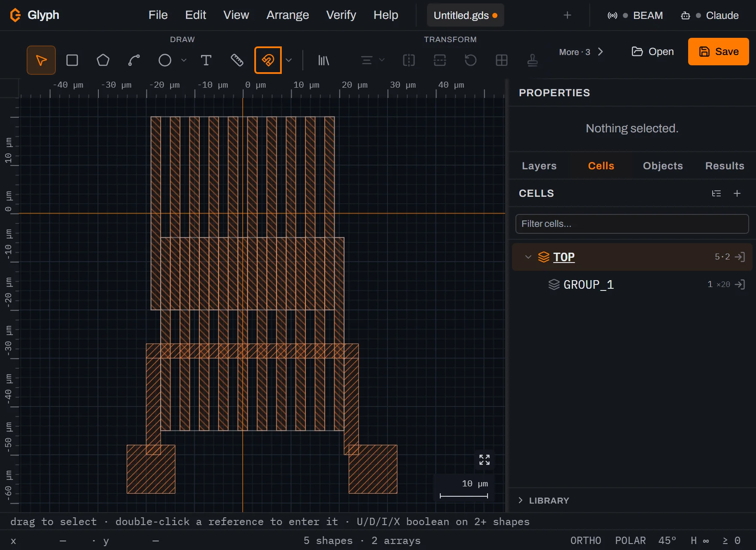This screenshot has width=756, height=550.
Task: Open the File menu
Action: point(158,15)
